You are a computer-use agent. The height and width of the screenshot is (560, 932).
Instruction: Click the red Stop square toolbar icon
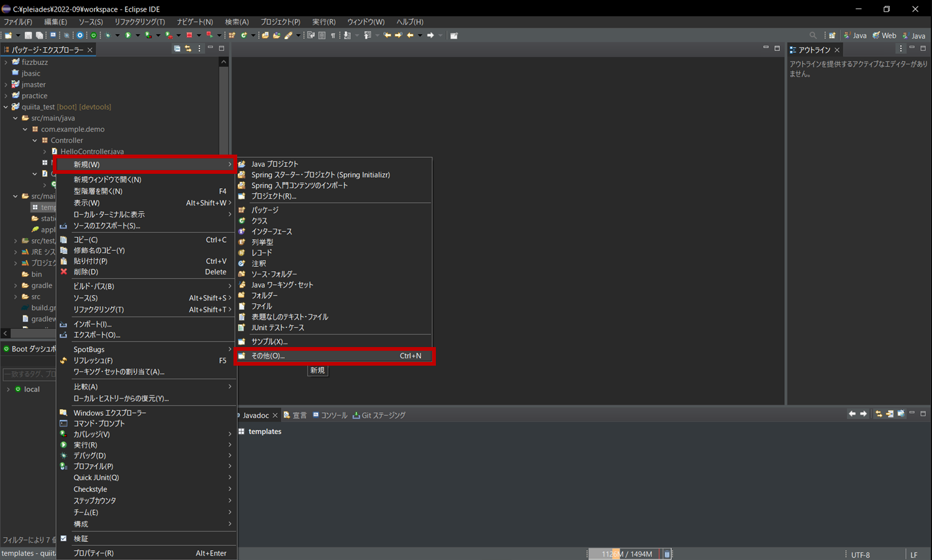tap(189, 35)
